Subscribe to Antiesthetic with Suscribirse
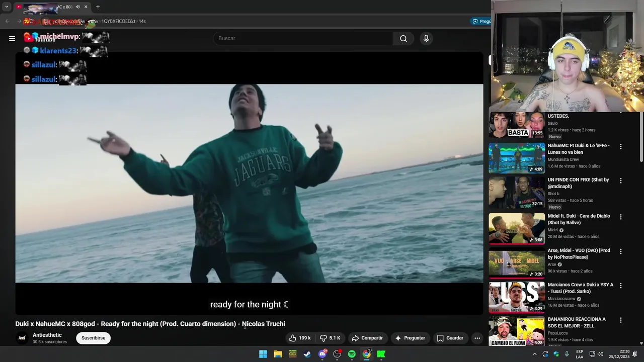This screenshot has height=362, width=644. [94, 338]
